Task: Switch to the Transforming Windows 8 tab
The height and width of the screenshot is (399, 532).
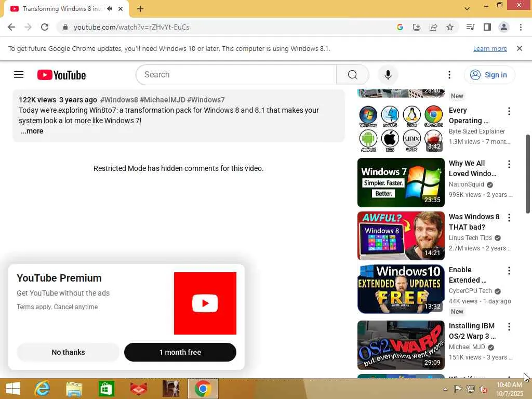Action: [x=62, y=9]
